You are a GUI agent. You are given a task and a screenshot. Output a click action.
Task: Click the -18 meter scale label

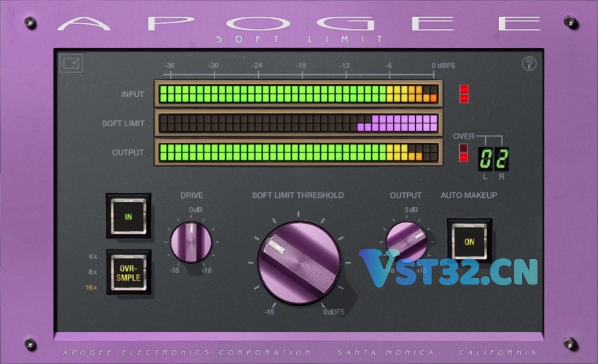[300, 65]
